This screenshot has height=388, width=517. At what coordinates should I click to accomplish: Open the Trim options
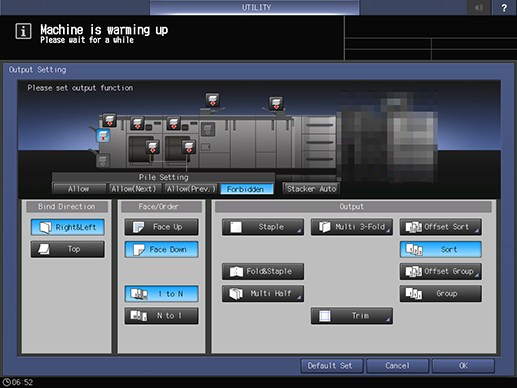pyautogui.click(x=352, y=316)
